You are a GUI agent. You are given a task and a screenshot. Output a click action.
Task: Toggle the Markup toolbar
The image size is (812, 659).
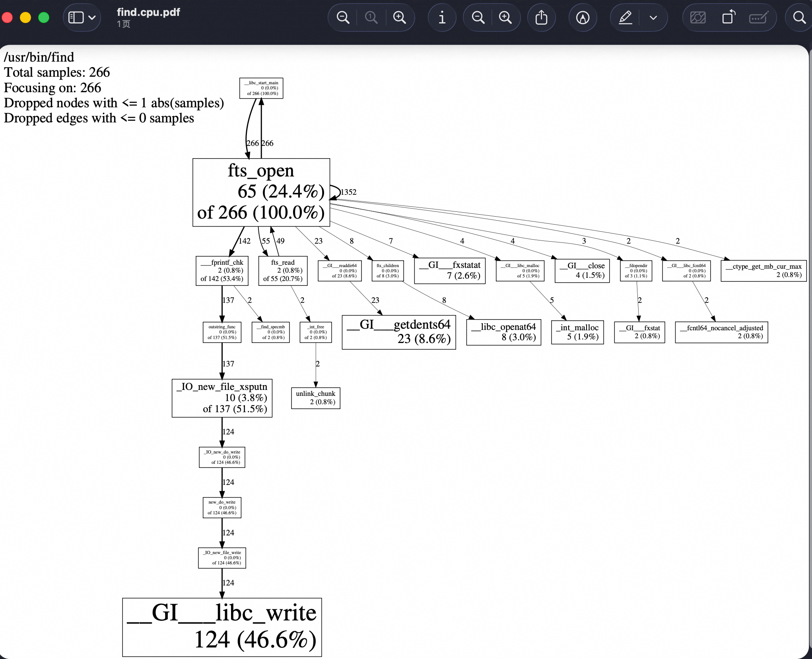coord(583,17)
